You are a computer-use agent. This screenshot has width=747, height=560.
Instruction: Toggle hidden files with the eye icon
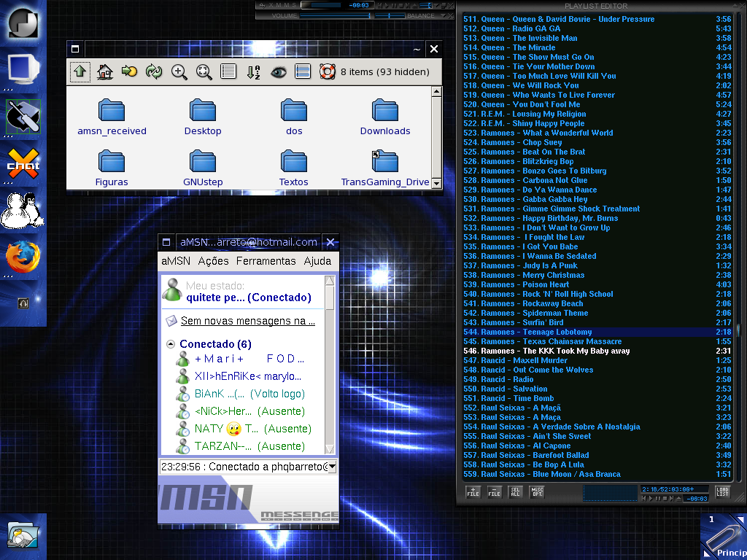(x=278, y=72)
